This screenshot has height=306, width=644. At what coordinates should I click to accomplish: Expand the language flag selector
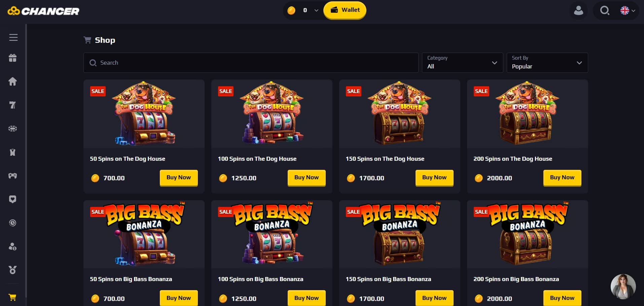[628, 10]
